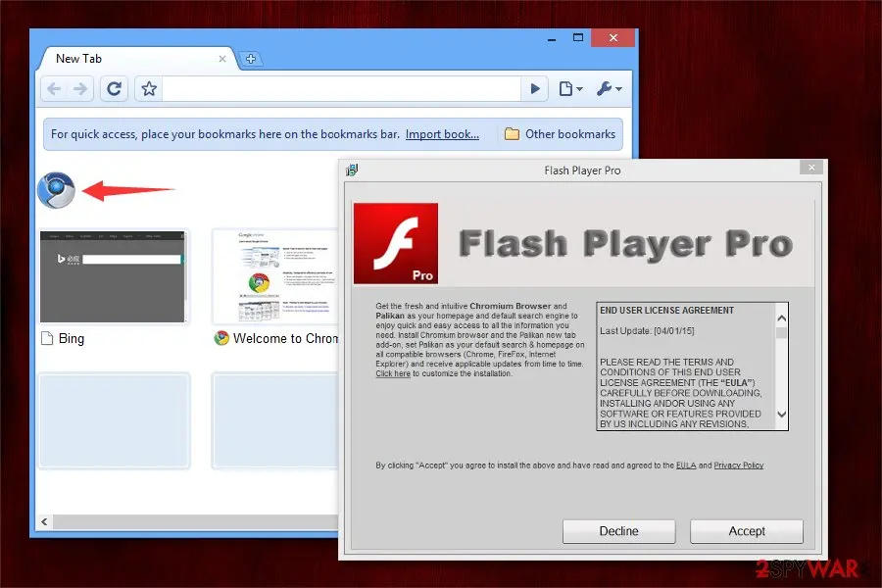Click the page icon beside Bing label
This screenshot has height=588, width=882.
tap(48, 338)
